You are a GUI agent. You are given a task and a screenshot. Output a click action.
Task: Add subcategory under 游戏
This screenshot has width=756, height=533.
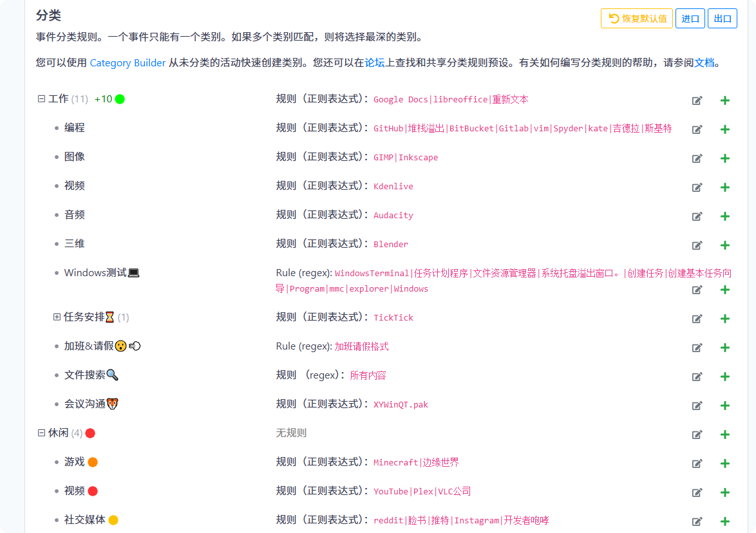point(724,463)
